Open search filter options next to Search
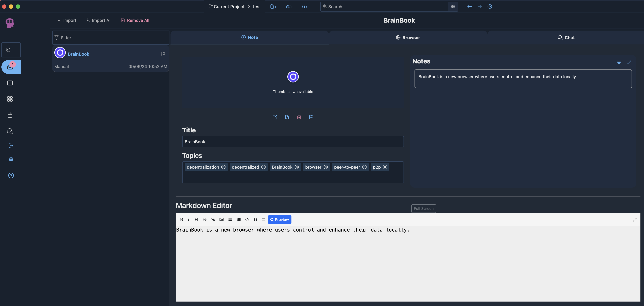644x306 pixels. 453,7
